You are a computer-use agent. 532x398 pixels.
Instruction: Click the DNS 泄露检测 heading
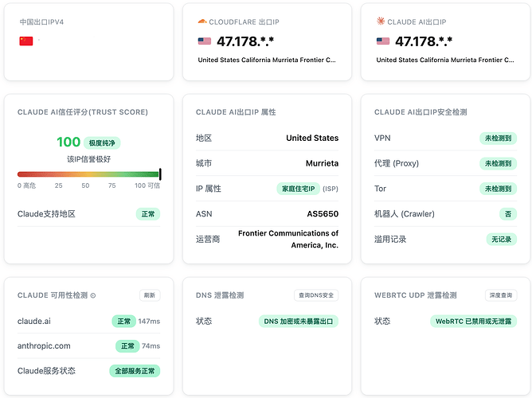[220, 295]
